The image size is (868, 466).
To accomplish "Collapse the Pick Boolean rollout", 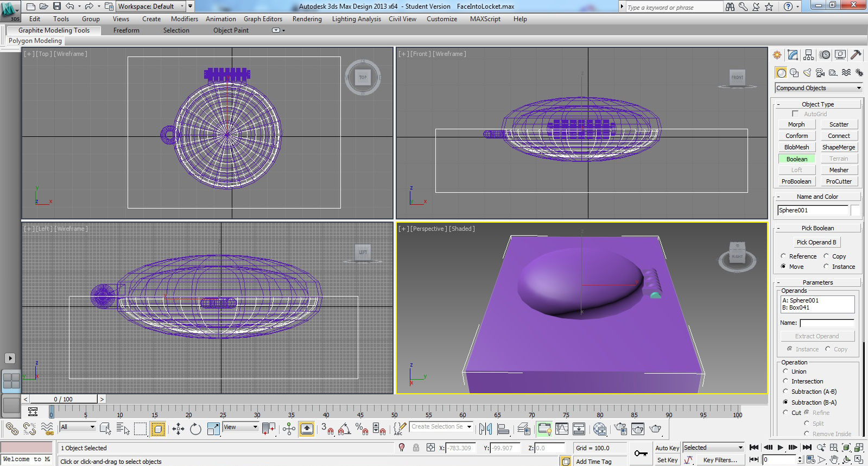I will point(818,228).
